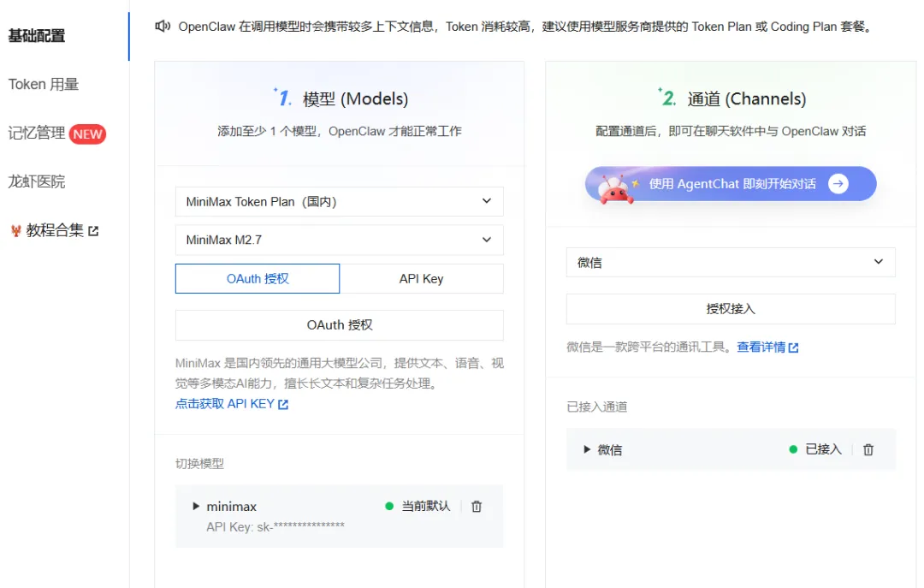Click the 已接入通道 section label

[x=596, y=407]
